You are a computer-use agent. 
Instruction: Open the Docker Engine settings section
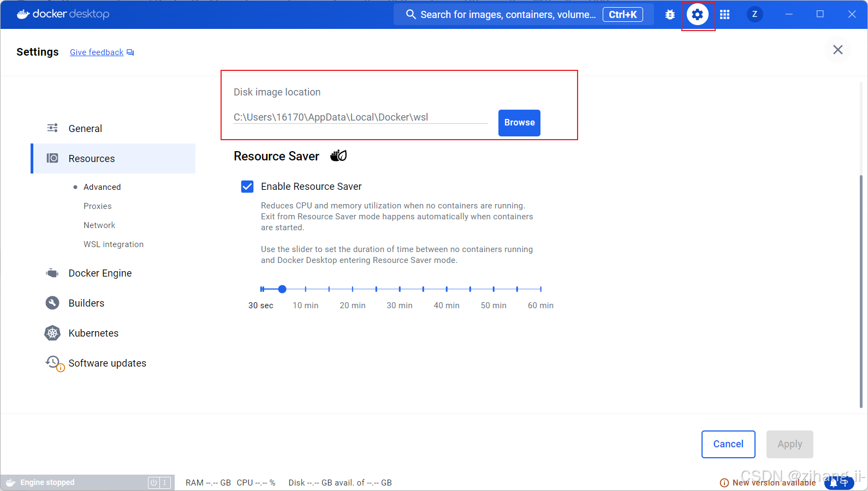point(113,273)
